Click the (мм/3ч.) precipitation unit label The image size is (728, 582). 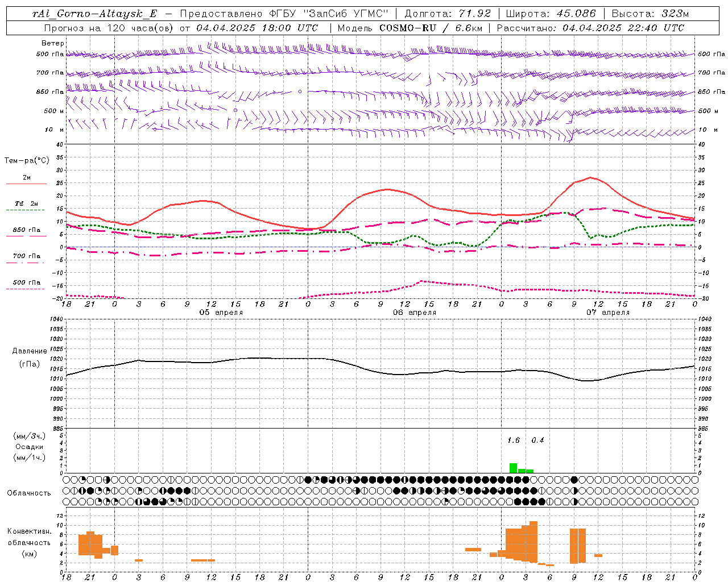pos(29,436)
